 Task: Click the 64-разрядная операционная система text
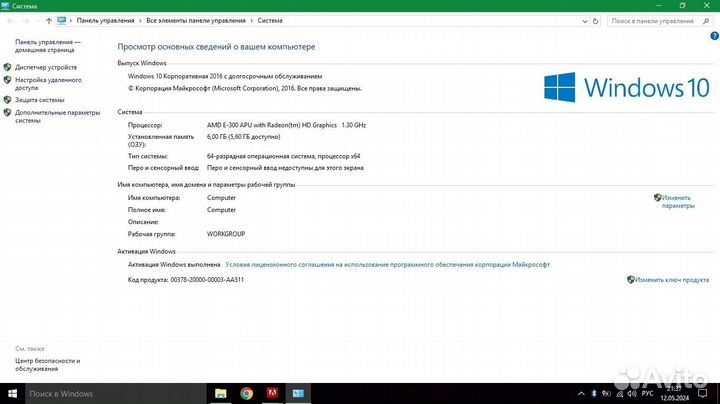(283, 156)
